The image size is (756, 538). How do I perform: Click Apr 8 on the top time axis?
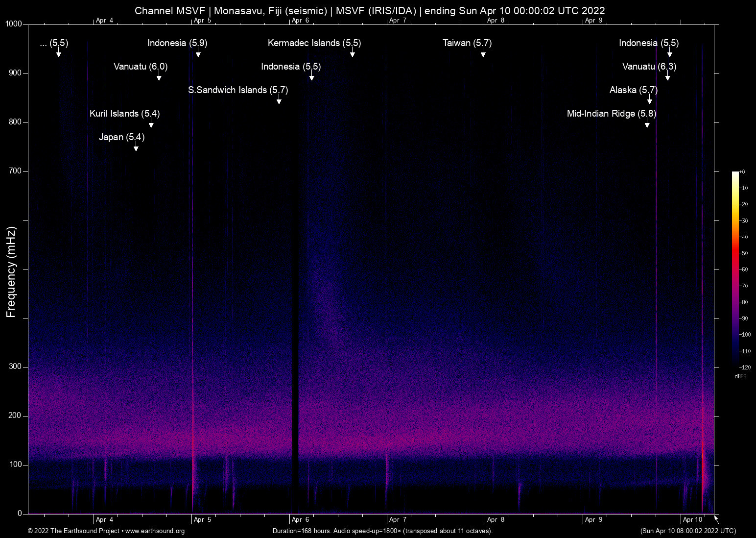[496, 21]
